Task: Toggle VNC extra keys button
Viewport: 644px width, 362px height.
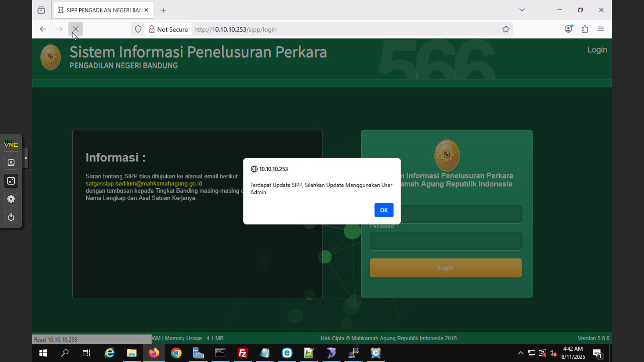Action: [11, 162]
